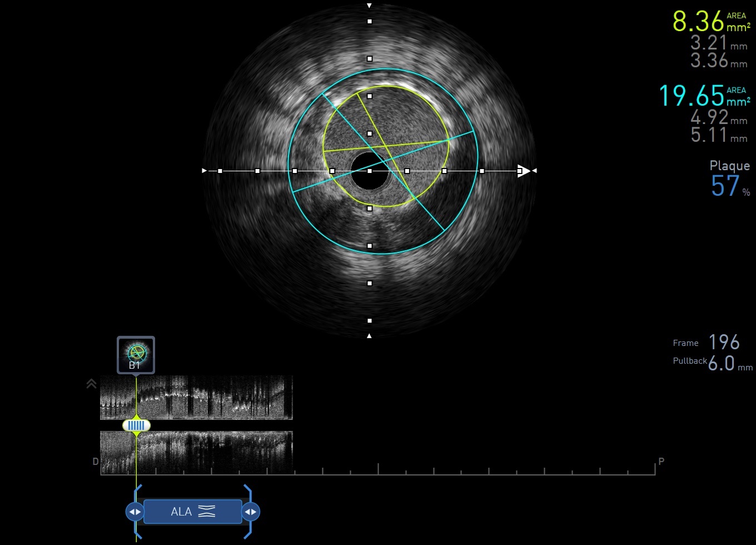
Task: Collapse the longitudinal view with double chevron
Action: click(x=92, y=384)
